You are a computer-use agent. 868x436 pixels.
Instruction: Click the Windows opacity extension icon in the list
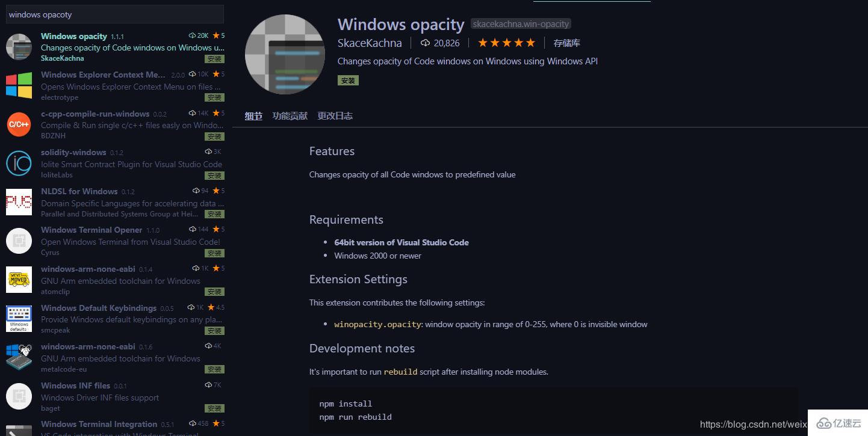pyautogui.click(x=19, y=47)
